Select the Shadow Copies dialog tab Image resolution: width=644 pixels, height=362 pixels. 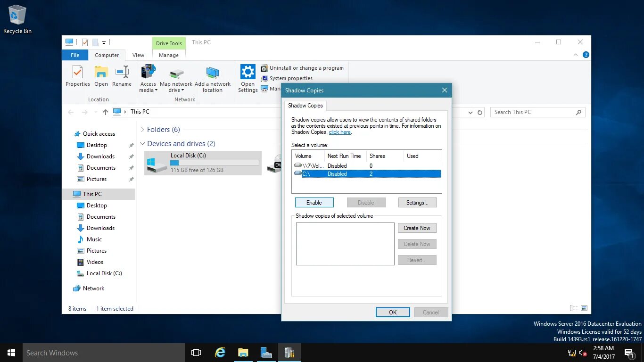[305, 106]
